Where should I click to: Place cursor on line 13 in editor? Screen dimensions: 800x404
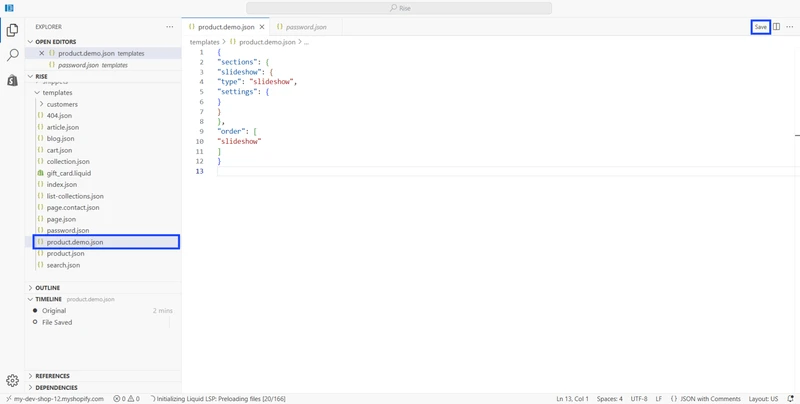pyautogui.click(x=508, y=171)
